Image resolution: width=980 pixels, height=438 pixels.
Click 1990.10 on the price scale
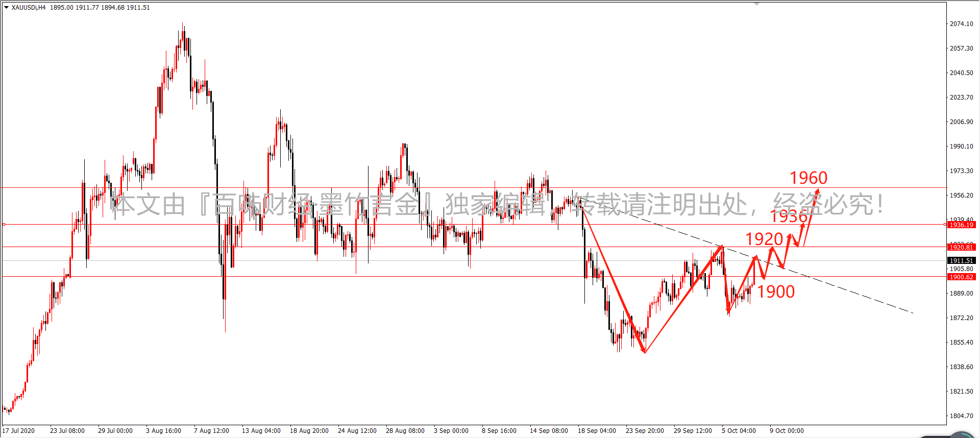[x=961, y=147]
